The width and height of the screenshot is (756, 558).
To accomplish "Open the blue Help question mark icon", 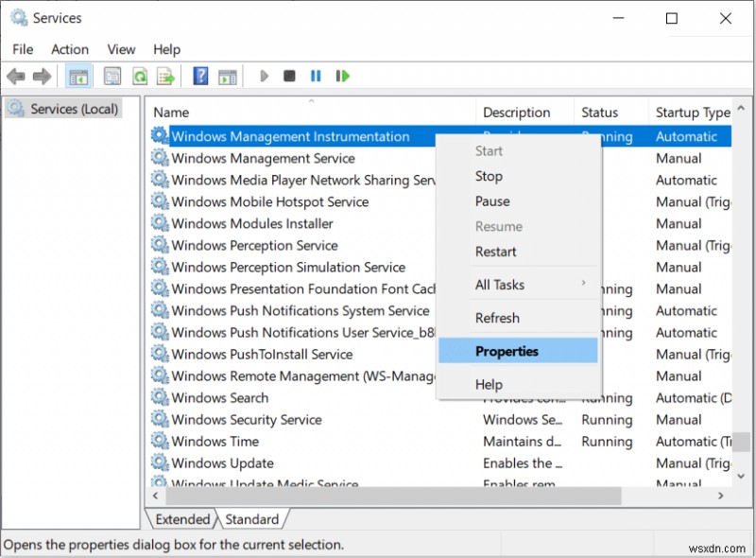I will pyautogui.click(x=200, y=76).
